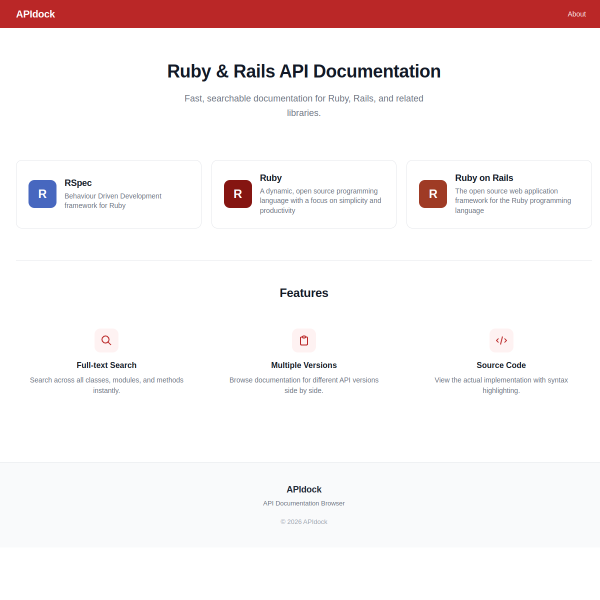Click the © 2026 APIdock copyright
Screen dimensions: 600x600
tap(304, 522)
